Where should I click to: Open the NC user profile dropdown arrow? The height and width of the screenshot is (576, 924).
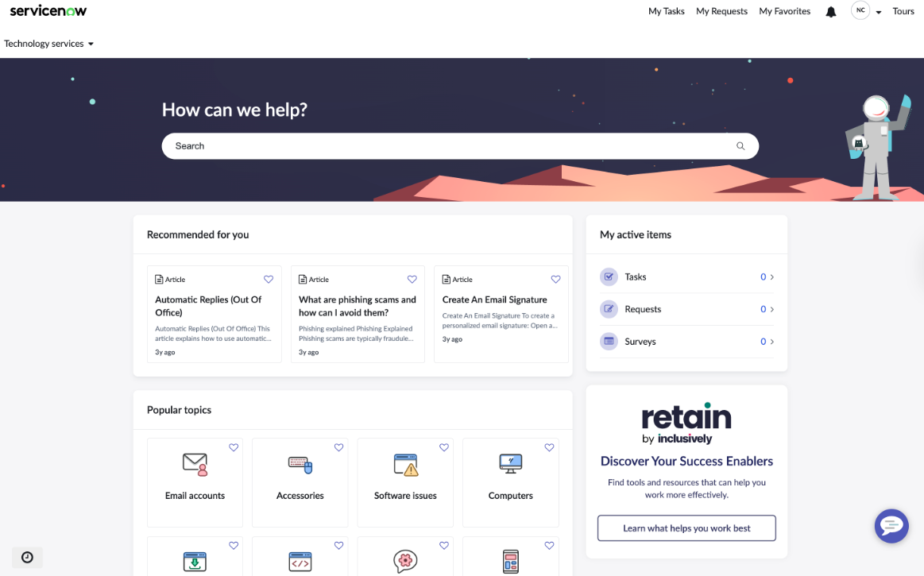coord(879,12)
